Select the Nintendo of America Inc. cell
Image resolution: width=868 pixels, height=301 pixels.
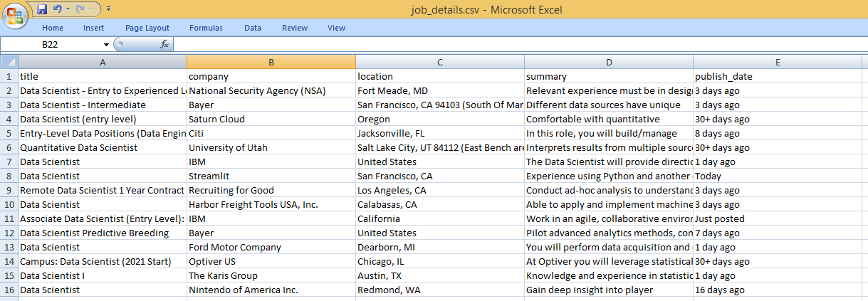[x=271, y=290]
